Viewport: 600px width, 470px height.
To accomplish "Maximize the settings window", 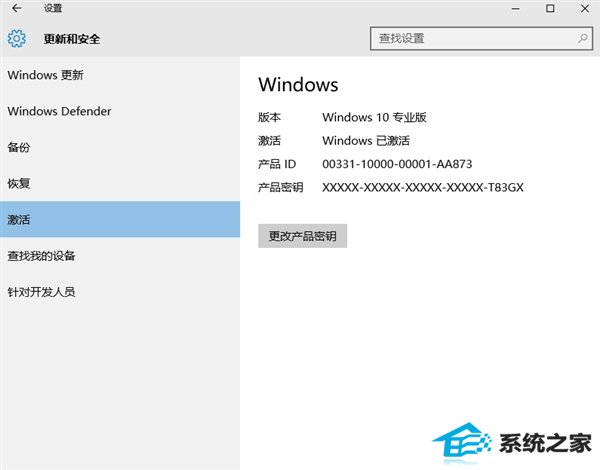I will click(550, 8).
